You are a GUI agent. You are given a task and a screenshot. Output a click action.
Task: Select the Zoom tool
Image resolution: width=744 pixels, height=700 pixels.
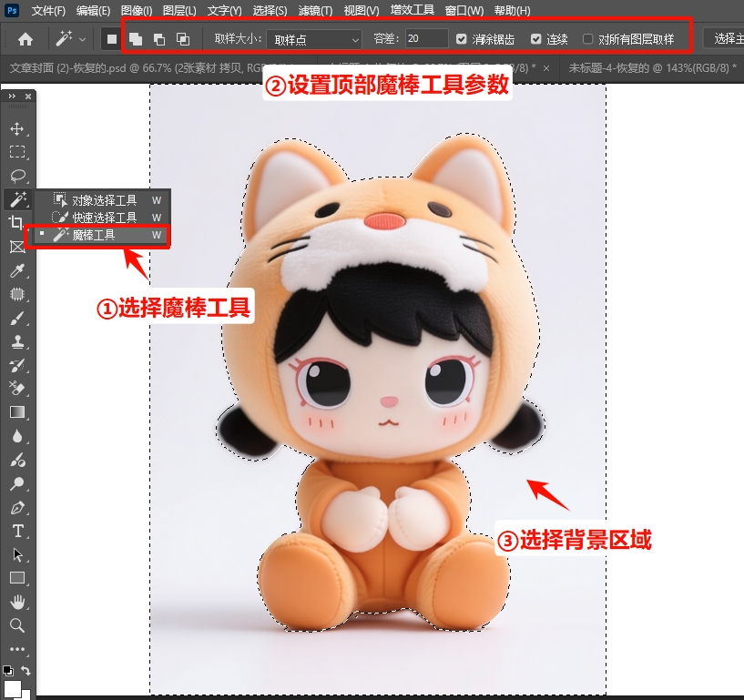coord(18,624)
